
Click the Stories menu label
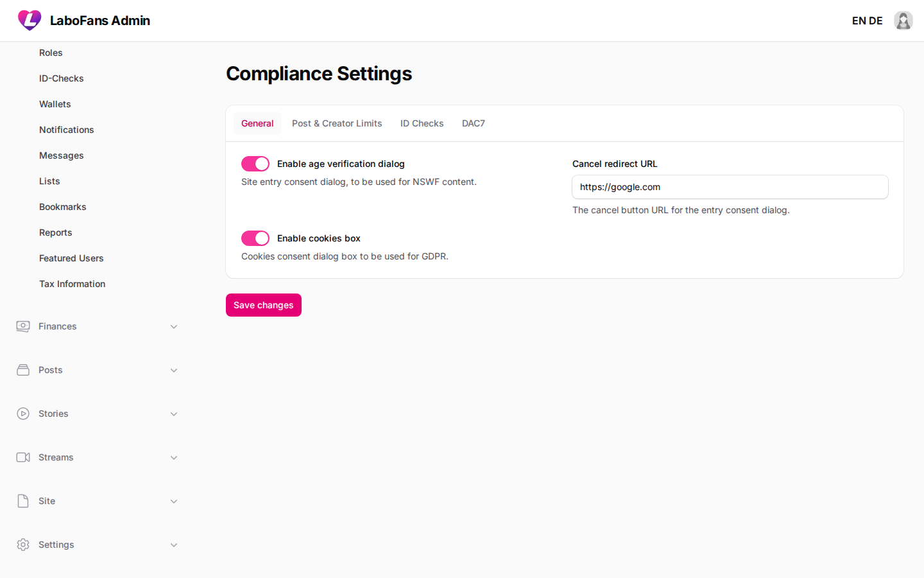(x=53, y=414)
